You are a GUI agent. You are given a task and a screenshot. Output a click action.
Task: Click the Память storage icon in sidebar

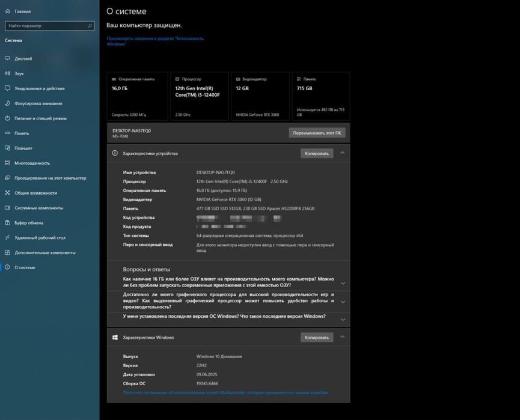pyautogui.click(x=8, y=133)
